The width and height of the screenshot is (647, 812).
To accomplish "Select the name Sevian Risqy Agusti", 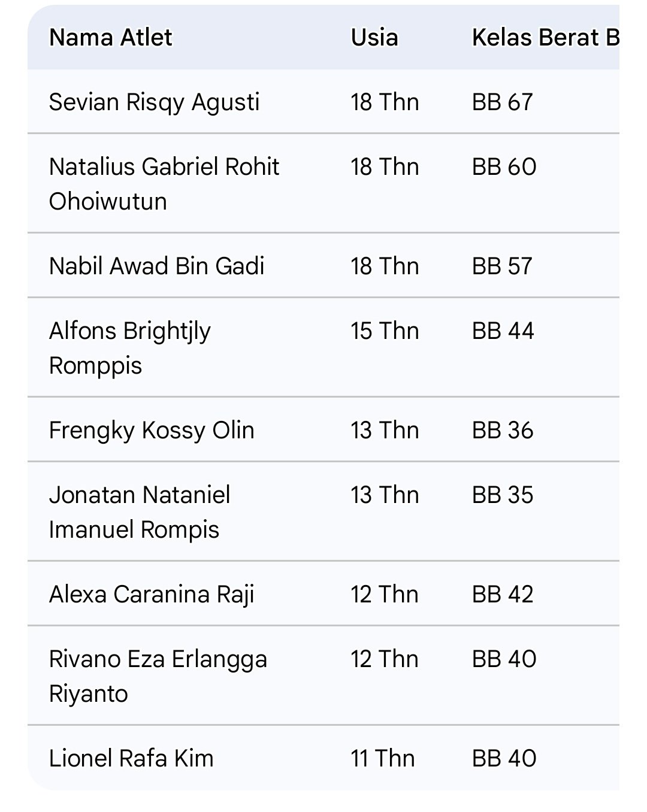I will pos(154,102).
